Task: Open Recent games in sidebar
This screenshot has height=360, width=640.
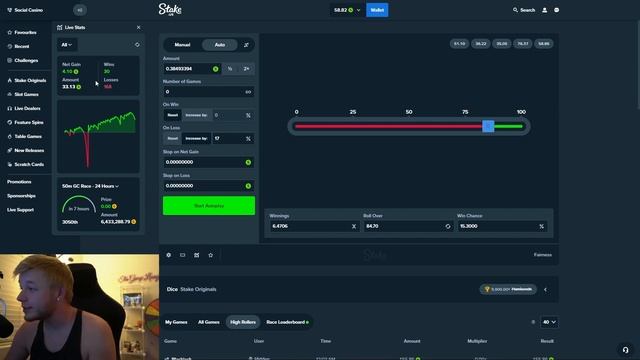Action: click(18, 46)
